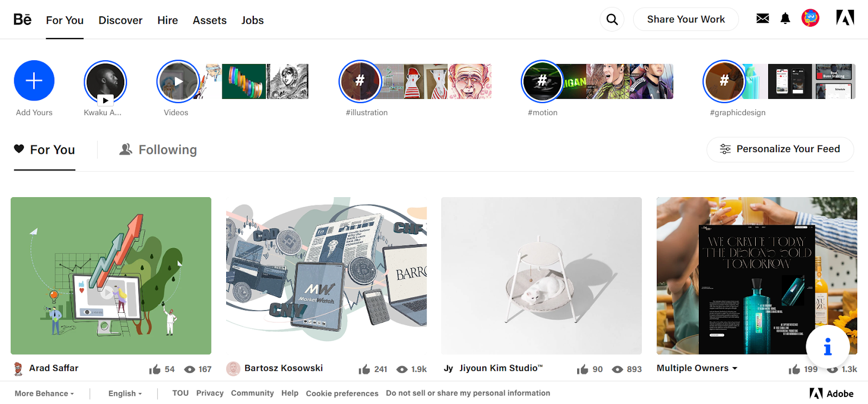Open English language selector
868x404 pixels.
pyautogui.click(x=125, y=394)
